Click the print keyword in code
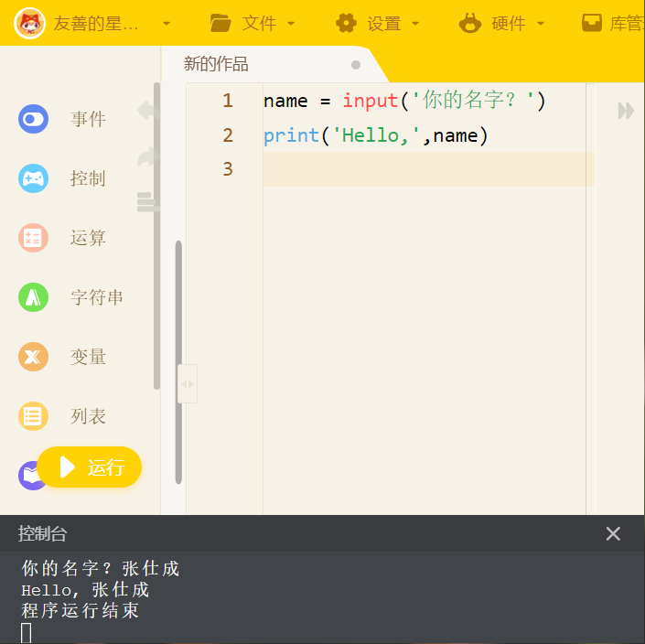This screenshot has height=644, width=645. point(291,135)
